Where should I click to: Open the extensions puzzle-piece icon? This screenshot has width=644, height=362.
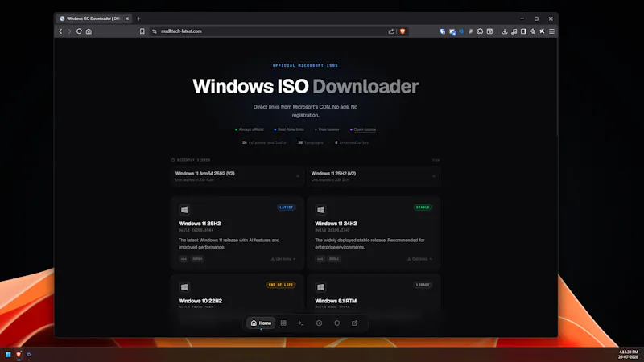pyautogui.click(x=480, y=31)
